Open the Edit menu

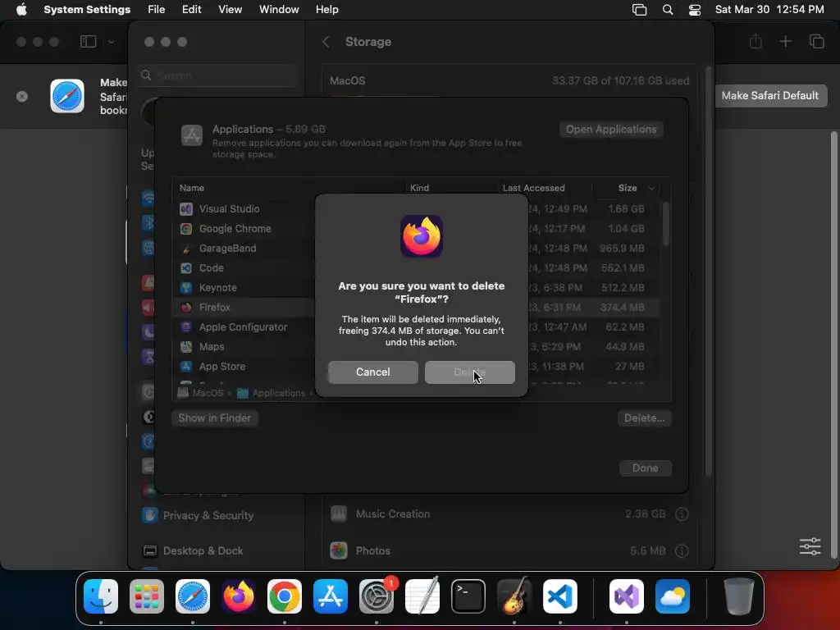click(x=191, y=10)
